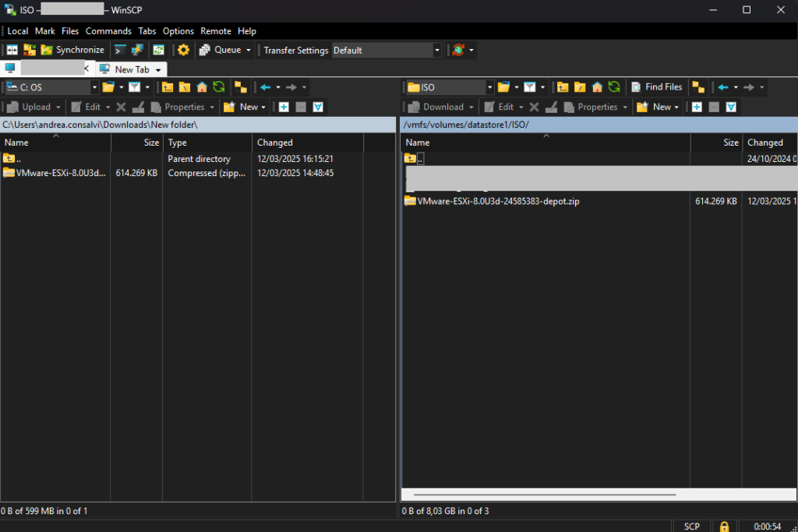The image size is (798, 532).
Task: Click the local delete X icon
Action: point(121,107)
